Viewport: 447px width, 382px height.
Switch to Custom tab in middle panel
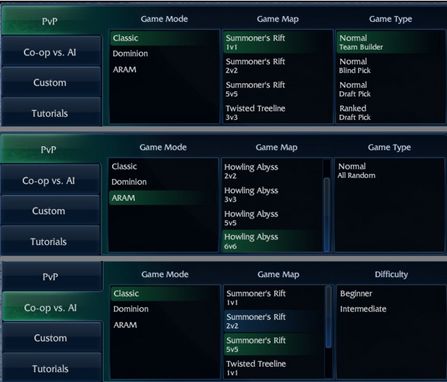pos(50,211)
